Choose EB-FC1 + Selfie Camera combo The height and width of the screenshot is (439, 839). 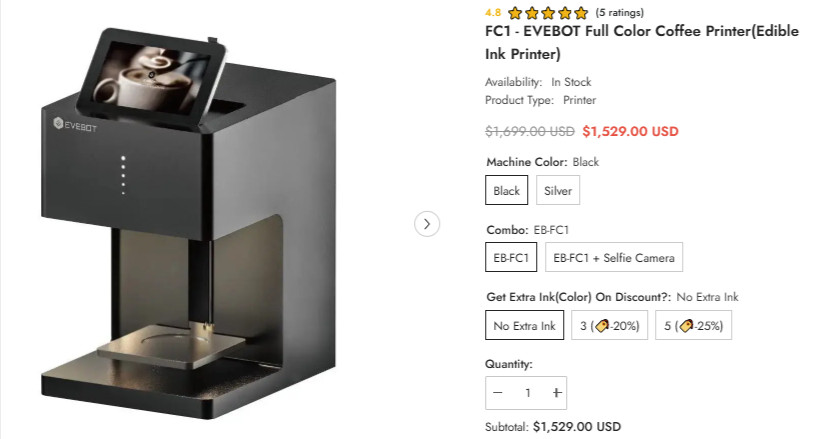tap(614, 257)
